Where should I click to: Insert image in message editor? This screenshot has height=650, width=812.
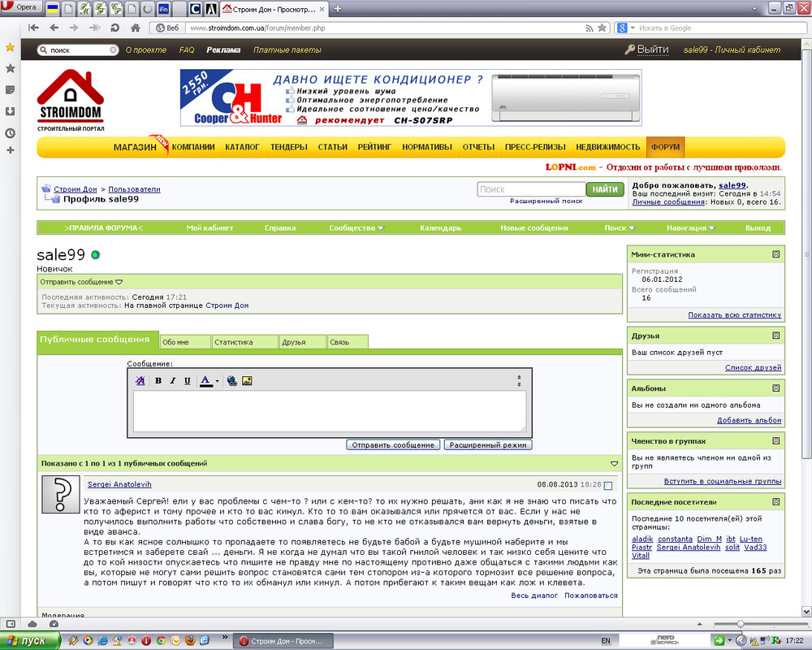tap(247, 381)
